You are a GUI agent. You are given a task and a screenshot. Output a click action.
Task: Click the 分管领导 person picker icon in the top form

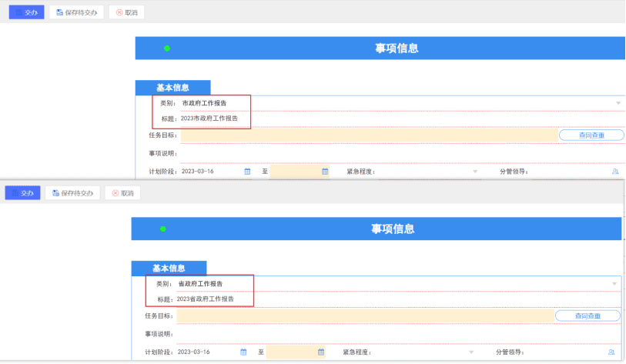coord(615,172)
